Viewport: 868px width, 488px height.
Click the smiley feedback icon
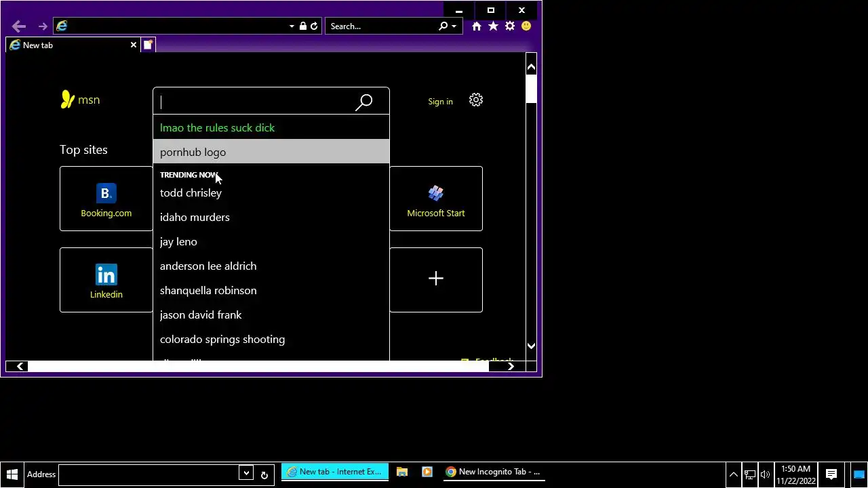(526, 26)
